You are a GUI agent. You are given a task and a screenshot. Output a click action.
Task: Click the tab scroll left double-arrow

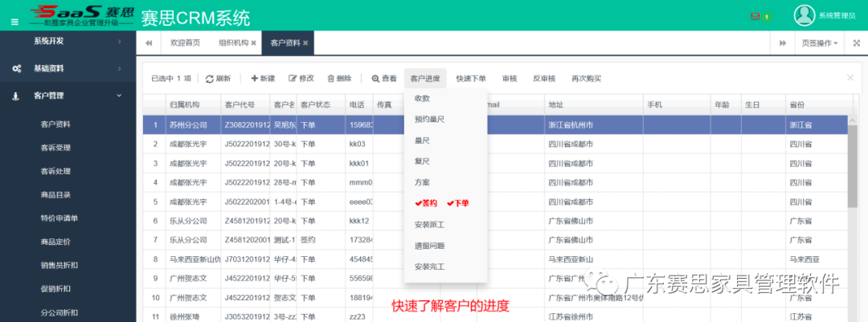pyautogui.click(x=149, y=43)
